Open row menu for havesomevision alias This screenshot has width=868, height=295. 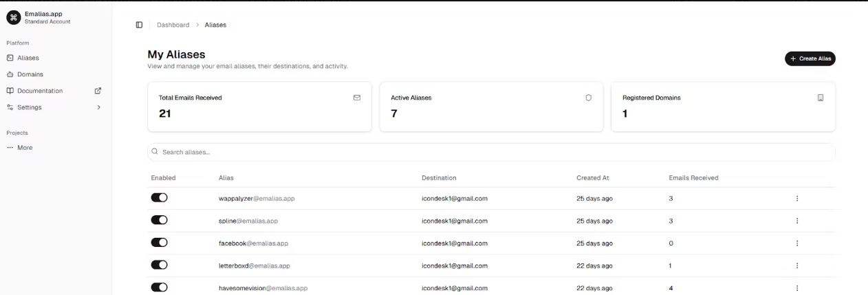(x=797, y=288)
